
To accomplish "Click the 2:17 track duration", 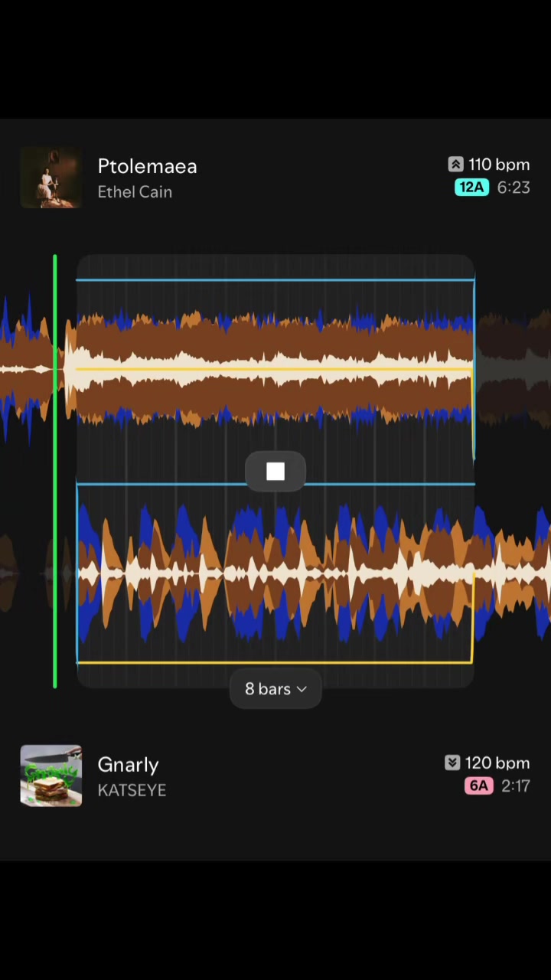I will 516,786.
